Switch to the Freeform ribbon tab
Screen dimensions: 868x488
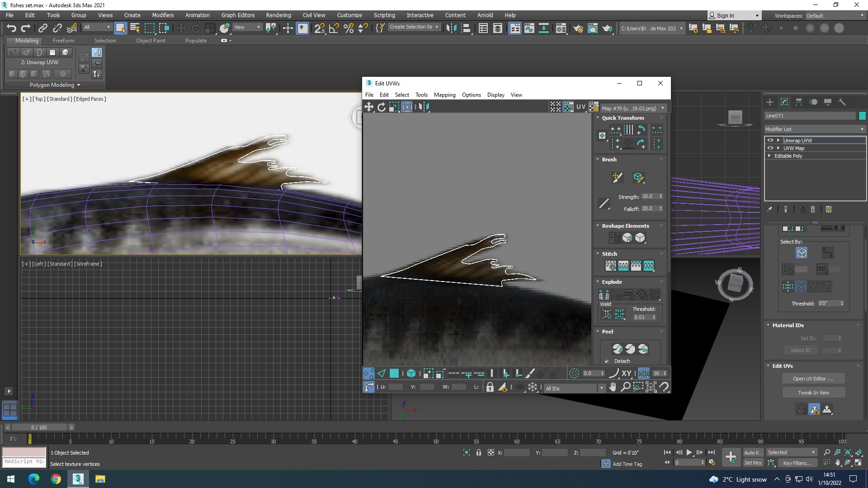pyautogui.click(x=63, y=41)
